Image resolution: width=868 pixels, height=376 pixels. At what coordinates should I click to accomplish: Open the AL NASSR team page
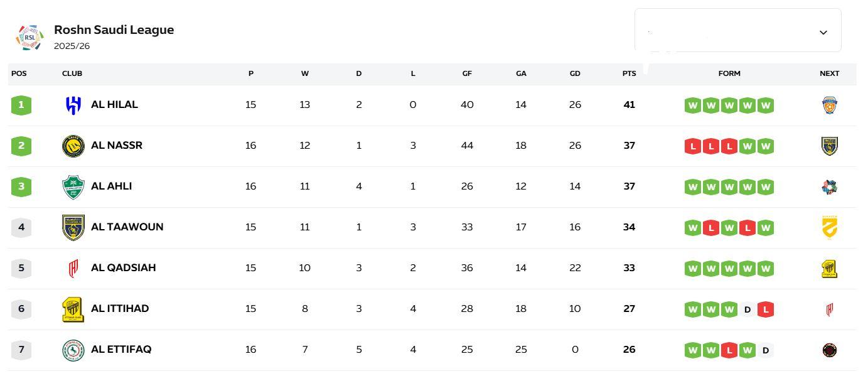click(117, 145)
